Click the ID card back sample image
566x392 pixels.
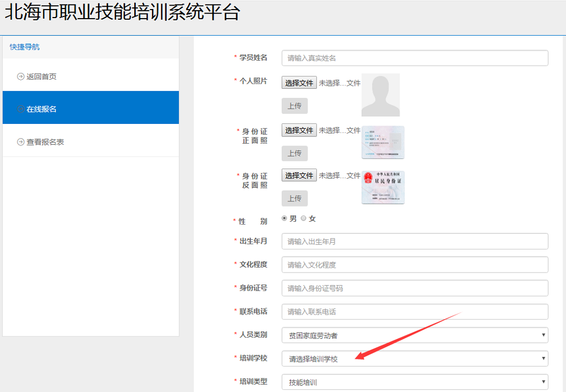coord(383,187)
